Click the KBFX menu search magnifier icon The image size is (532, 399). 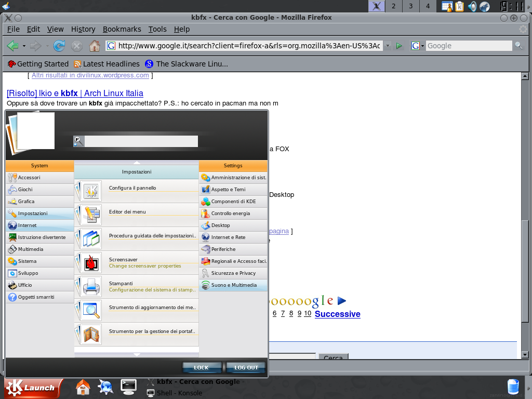pyautogui.click(x=79, y=141)
